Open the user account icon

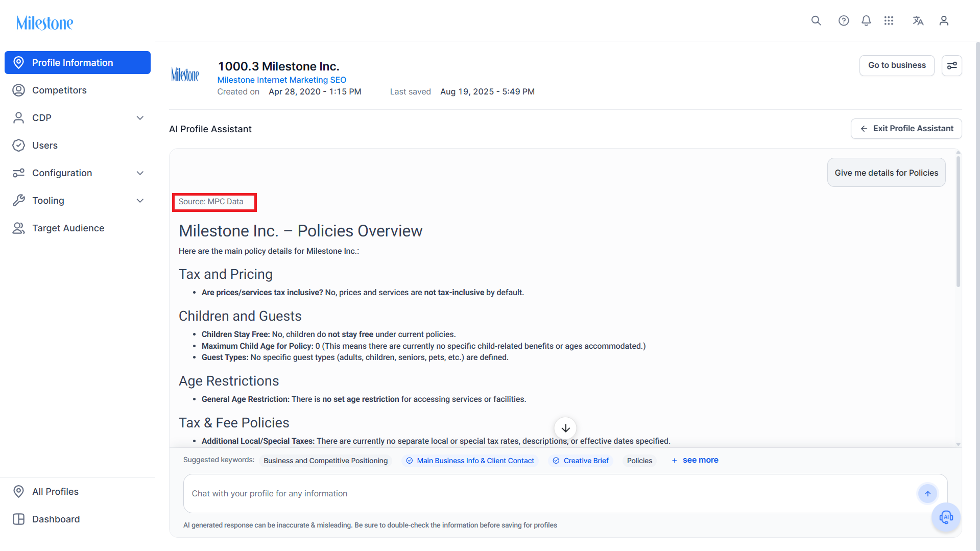tap(944, 20)
